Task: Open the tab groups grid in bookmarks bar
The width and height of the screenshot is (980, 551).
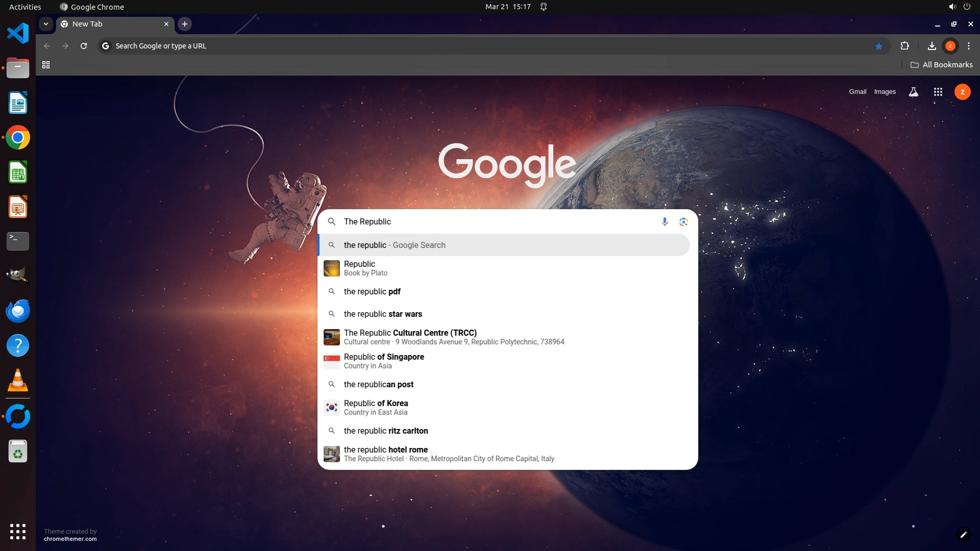Action: click(x=46, y=65)
